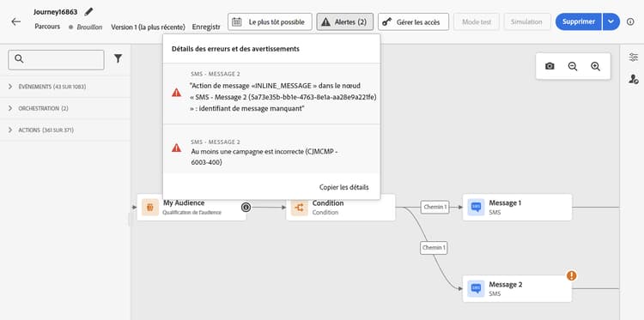Click the SMS icon of Message 2

click(476, 289)
